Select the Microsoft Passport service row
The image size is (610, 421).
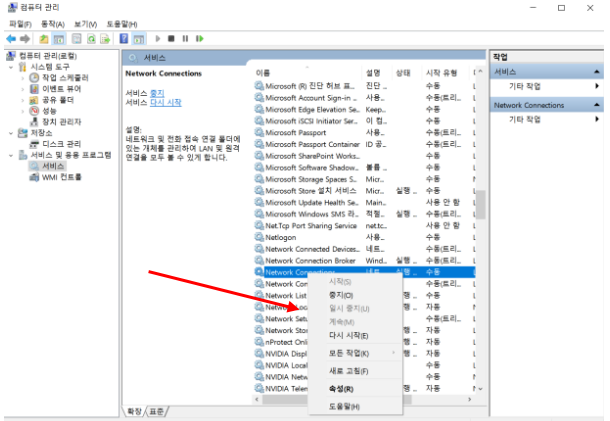pyautogui.click(x=364, y=132)
